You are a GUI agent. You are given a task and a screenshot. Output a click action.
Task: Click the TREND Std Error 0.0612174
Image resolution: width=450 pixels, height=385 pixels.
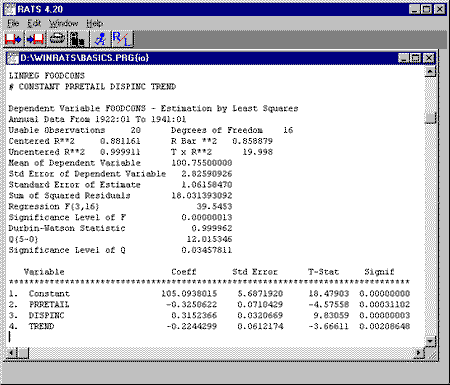coord(260,326)
